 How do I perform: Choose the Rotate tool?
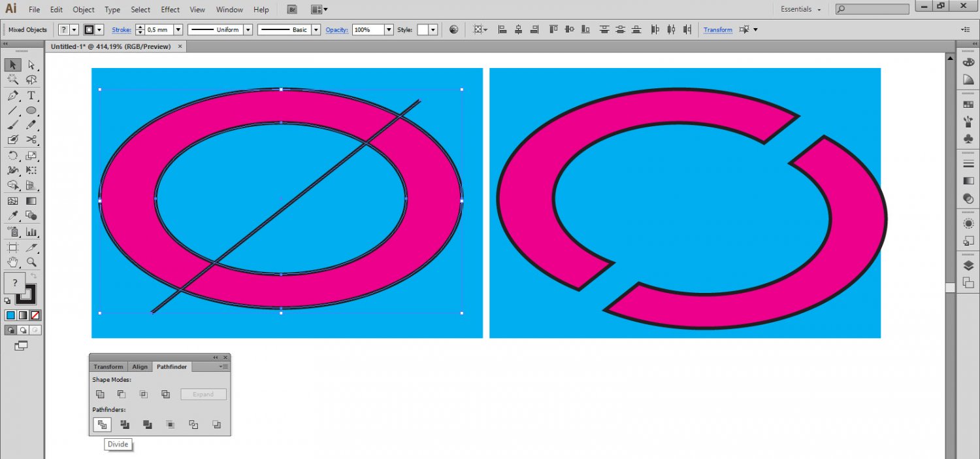(x=12, y=156)
